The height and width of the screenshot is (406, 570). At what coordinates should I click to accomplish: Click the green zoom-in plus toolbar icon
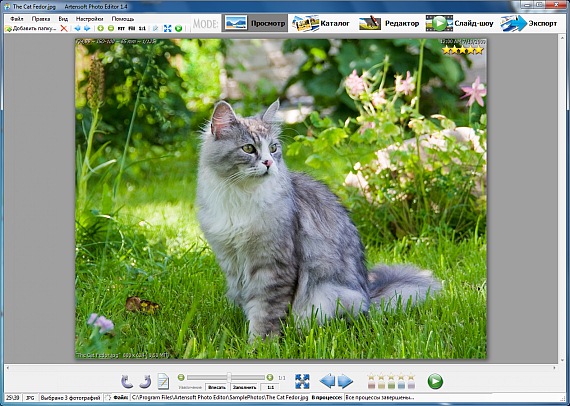pos(101,28)
